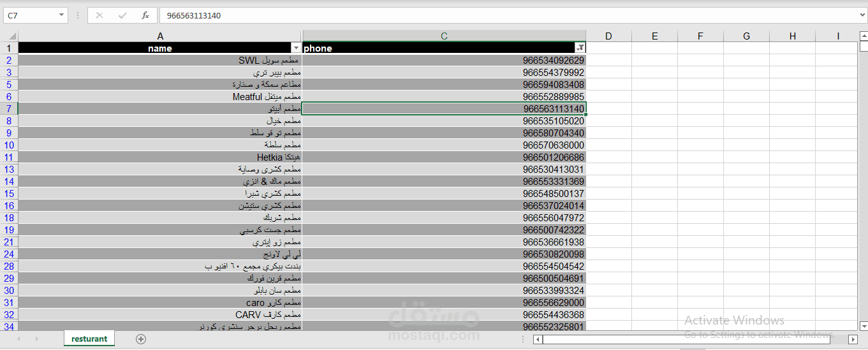Viewport: 868px width, 350px height.
Task: Click the Enter checkmark in formula bar
Action: pyautogui.click(x=122, y=15)
